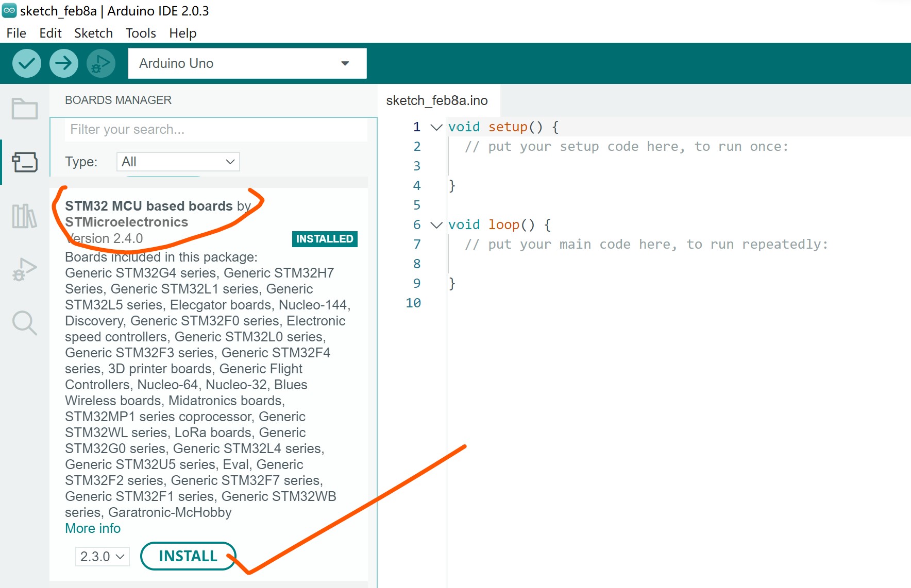Image resolution: width=911 pixels, height=588 pixels.
Task: Open the Sketch menu
Action: tap(93, 33)
